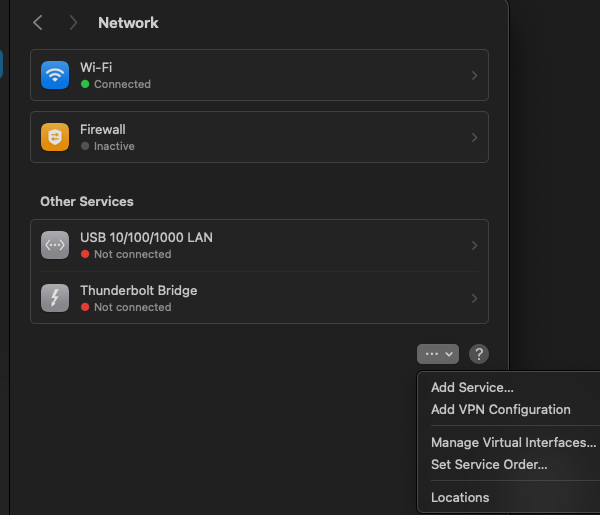Expand the Firewall row chevron
Image resolution: width=600 pixels, height=515 pixels.
[x=474, y=137]
